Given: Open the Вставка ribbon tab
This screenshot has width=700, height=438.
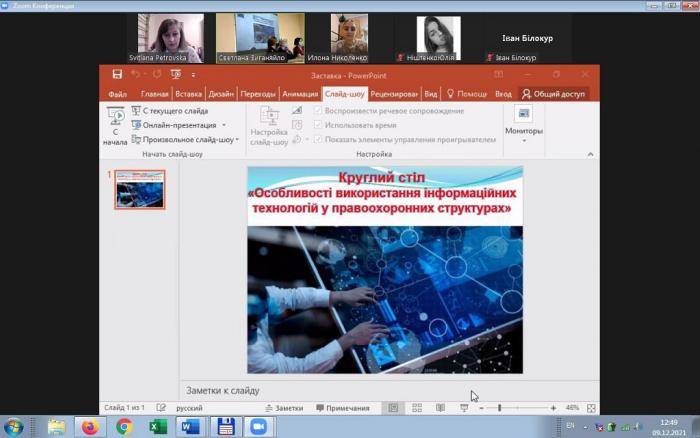Looking at the screenshot, I should click(188, 94).
